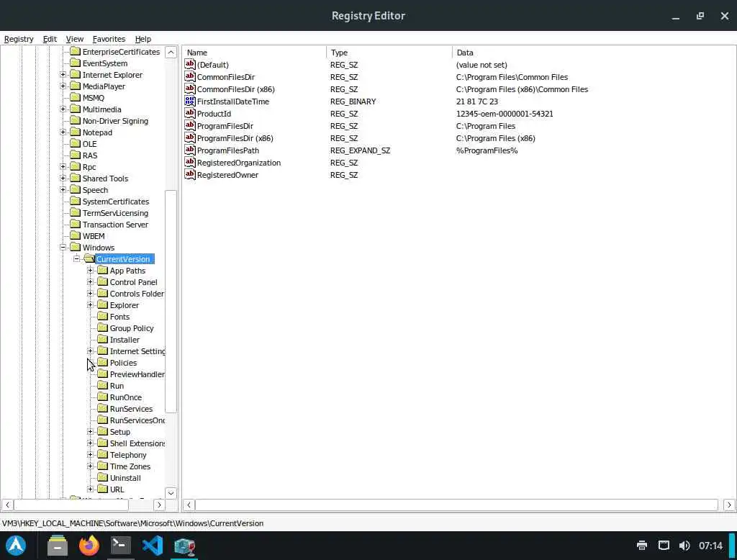Click the Fonts key folder icon
Screen dimensions: 737x560
(102, 316)
